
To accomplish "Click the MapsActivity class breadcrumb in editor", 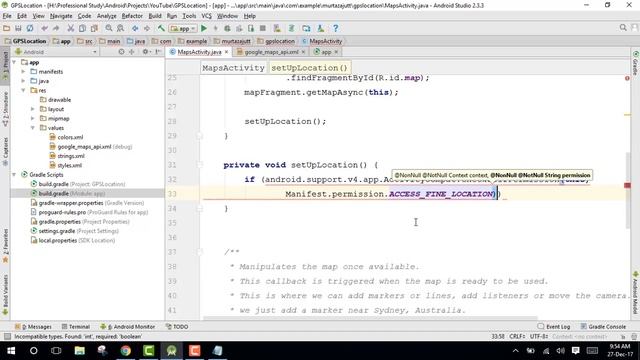I will [x=233, y=68].
